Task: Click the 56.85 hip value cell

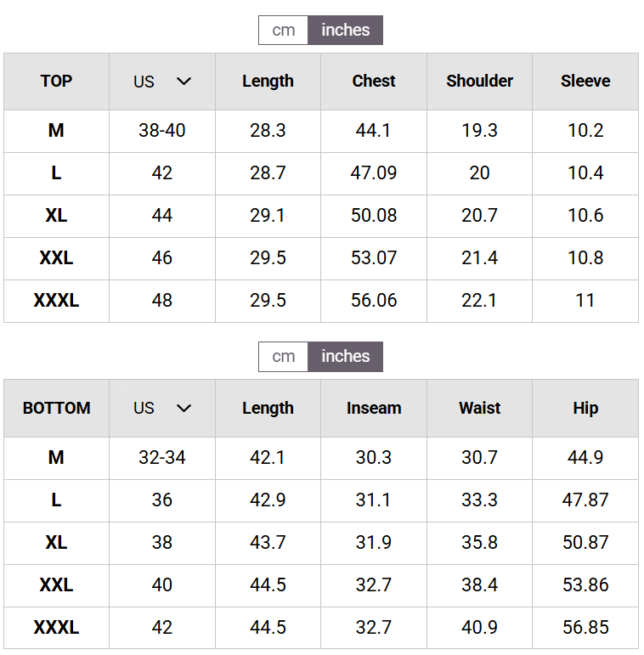Action: tap(585, 628)
